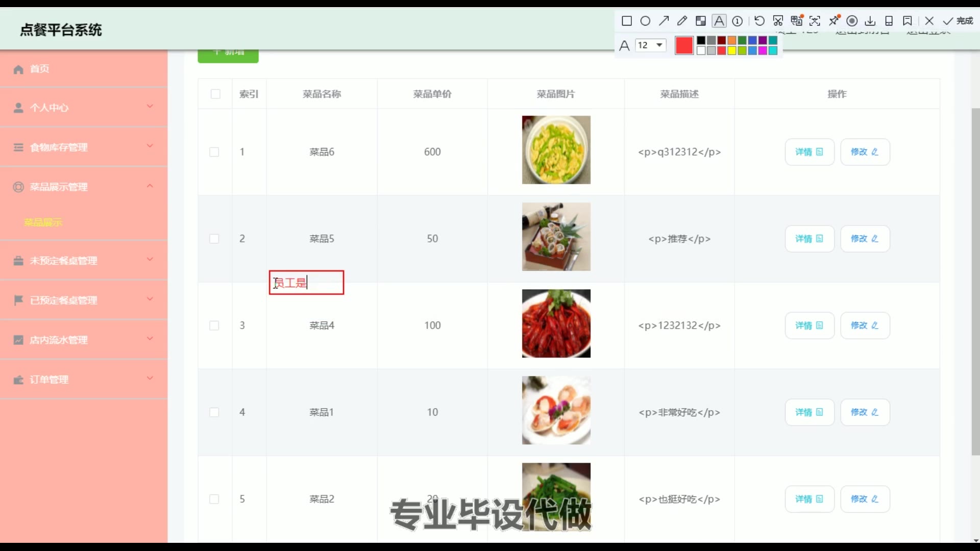Pick the black color swatch
This screenshot has height=551, width=980.
point(701,40)
